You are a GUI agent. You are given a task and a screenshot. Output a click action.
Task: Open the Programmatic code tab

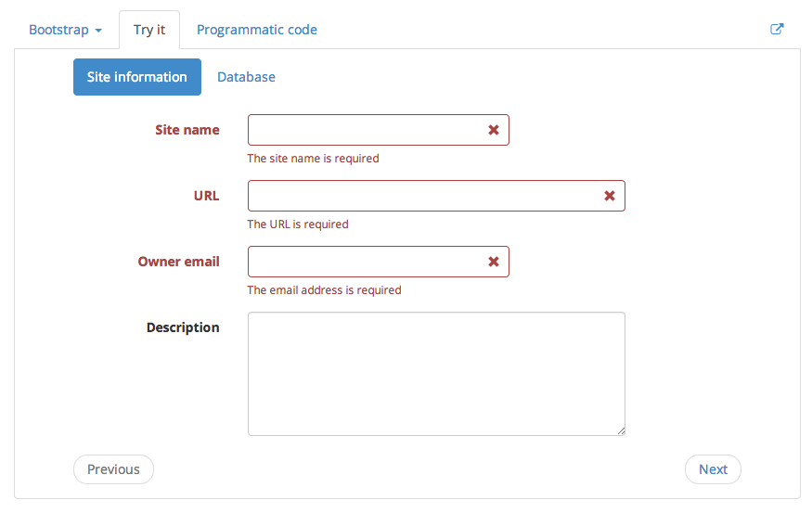(x=257, y=30)
